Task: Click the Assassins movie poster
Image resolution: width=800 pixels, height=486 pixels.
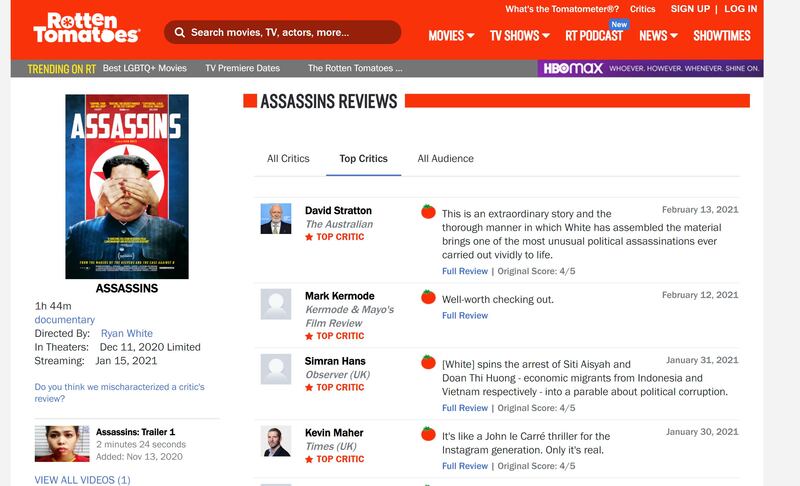Action: (127, 187)
